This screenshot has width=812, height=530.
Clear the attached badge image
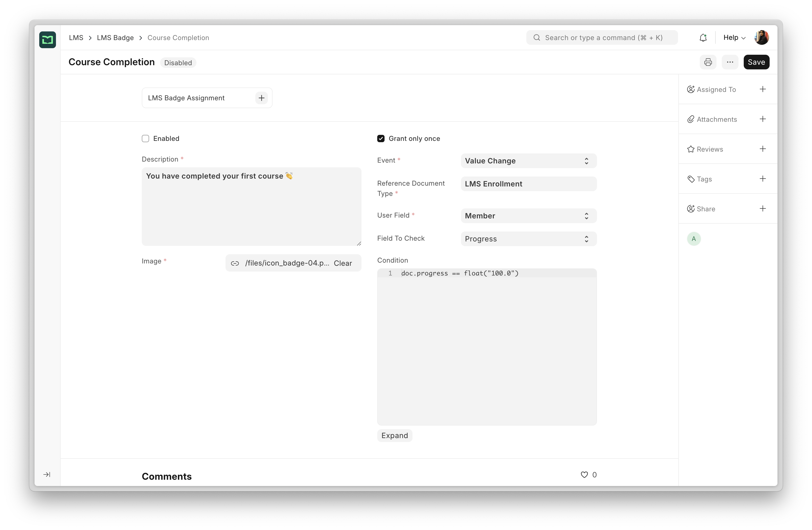342,263
